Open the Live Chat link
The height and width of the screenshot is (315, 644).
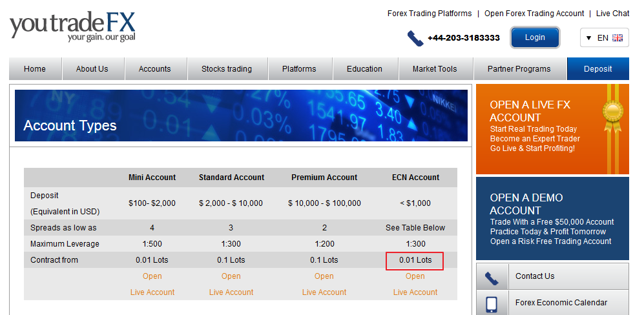(x=613, y=14)
